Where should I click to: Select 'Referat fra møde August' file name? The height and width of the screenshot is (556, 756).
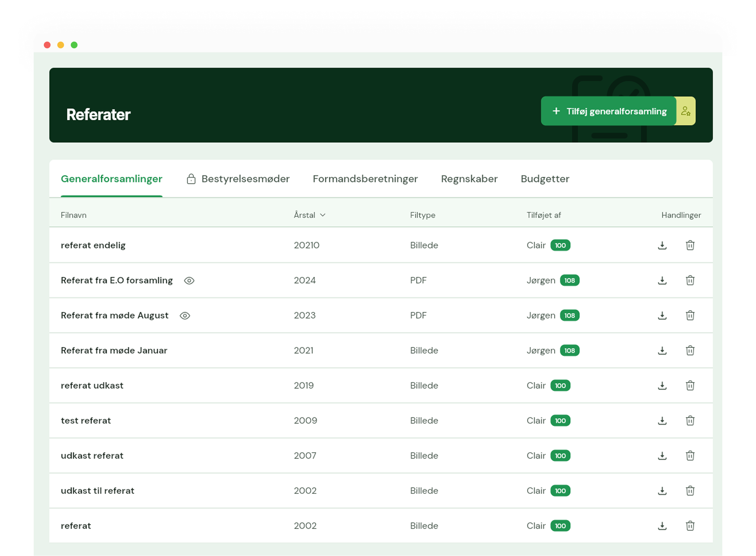click(115, 315)
